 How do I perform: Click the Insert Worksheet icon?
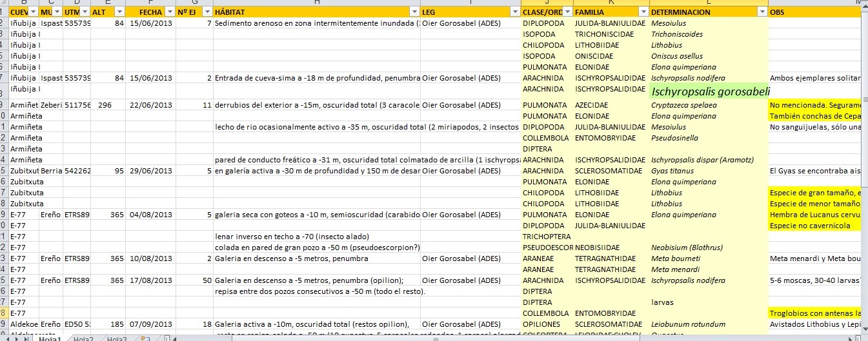point(146,338)
